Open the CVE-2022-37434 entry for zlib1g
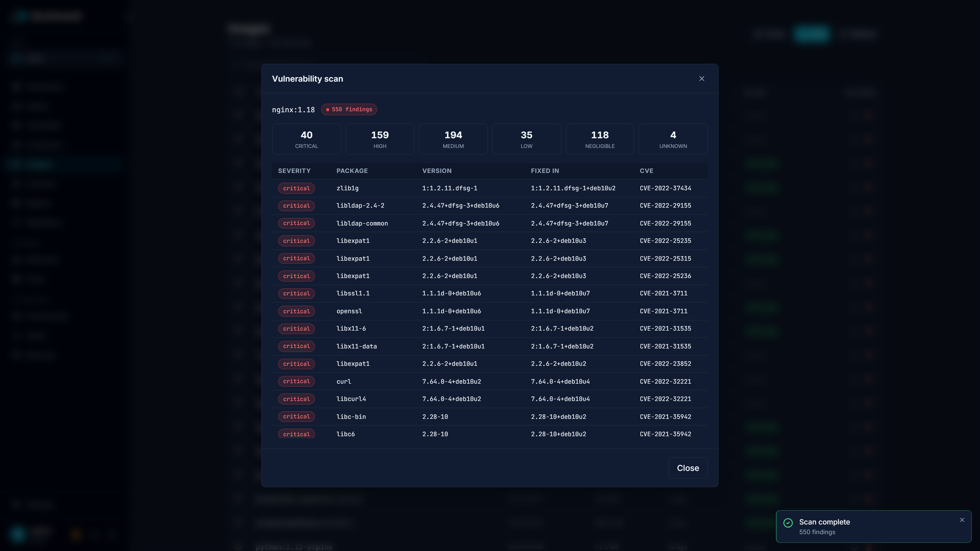 coord(665,188)
